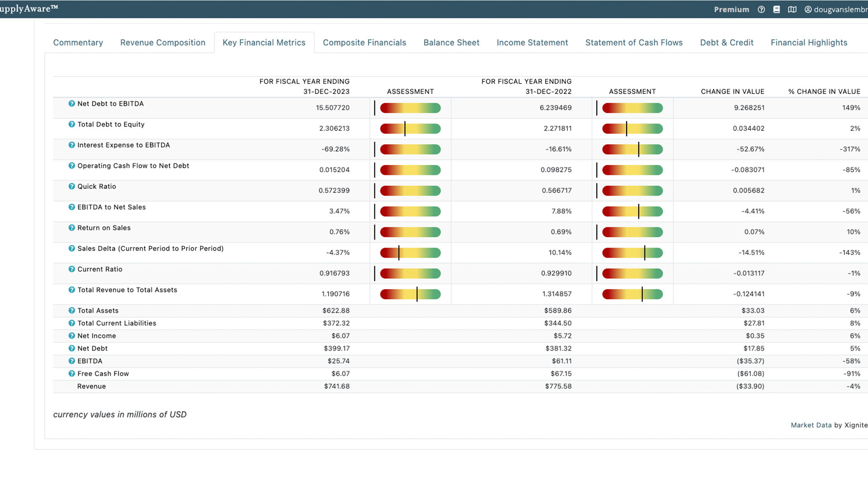The width and height of the screenshot is (868, 488).
Task: Switch to the Balance Sheet tab
Action: tap(451, 42)
